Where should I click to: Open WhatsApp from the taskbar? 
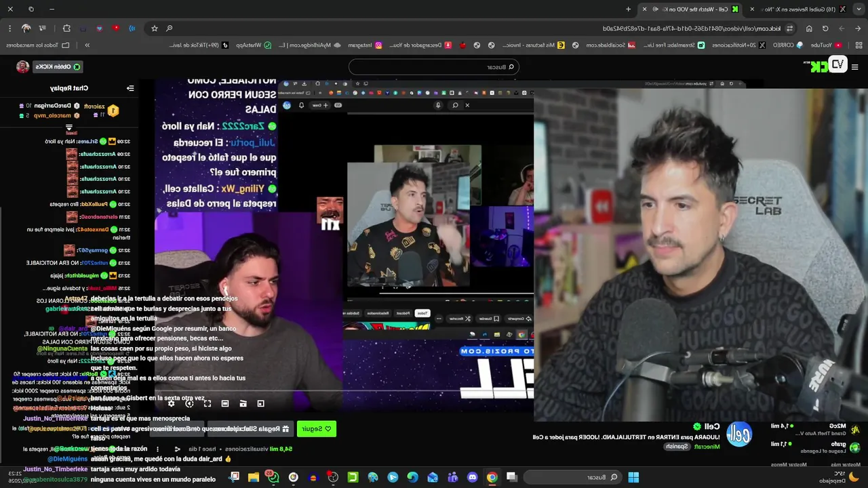[x=273, y=477]
